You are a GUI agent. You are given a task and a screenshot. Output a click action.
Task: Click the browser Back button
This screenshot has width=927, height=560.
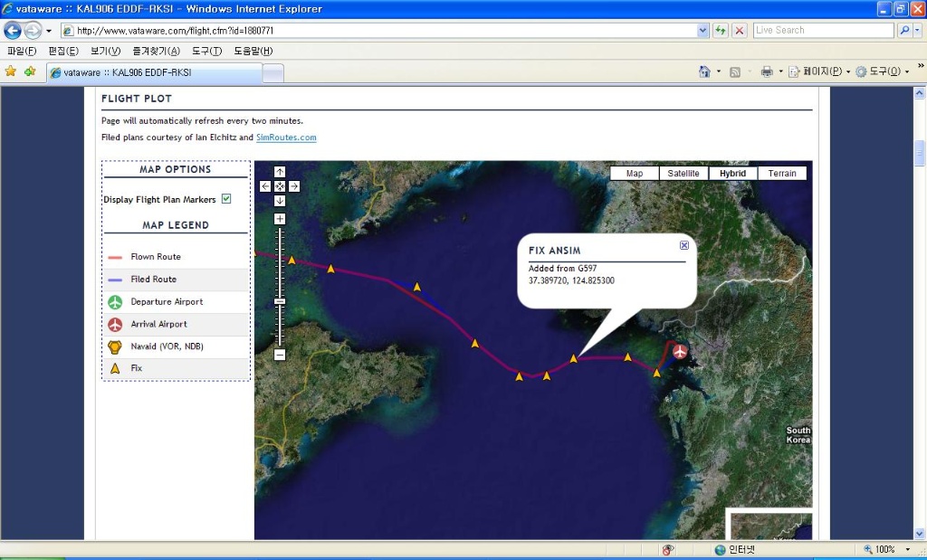point(13,30)
